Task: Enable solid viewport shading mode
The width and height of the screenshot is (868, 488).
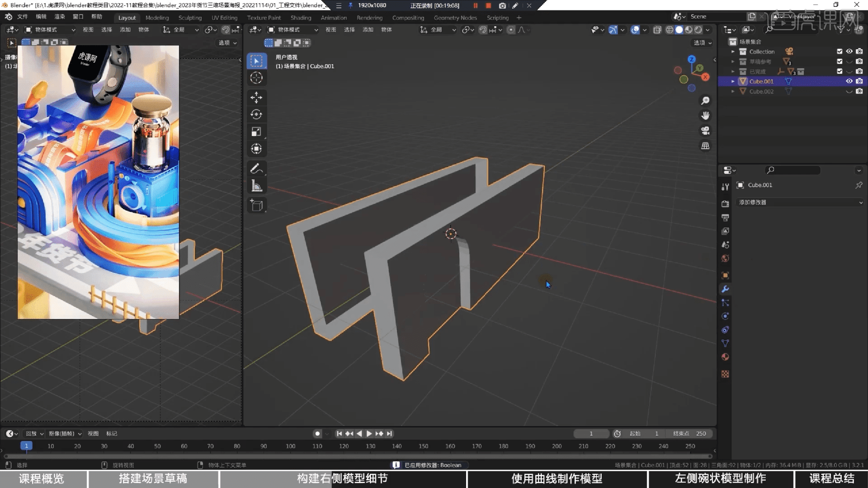Action: (x=679, y=30)
